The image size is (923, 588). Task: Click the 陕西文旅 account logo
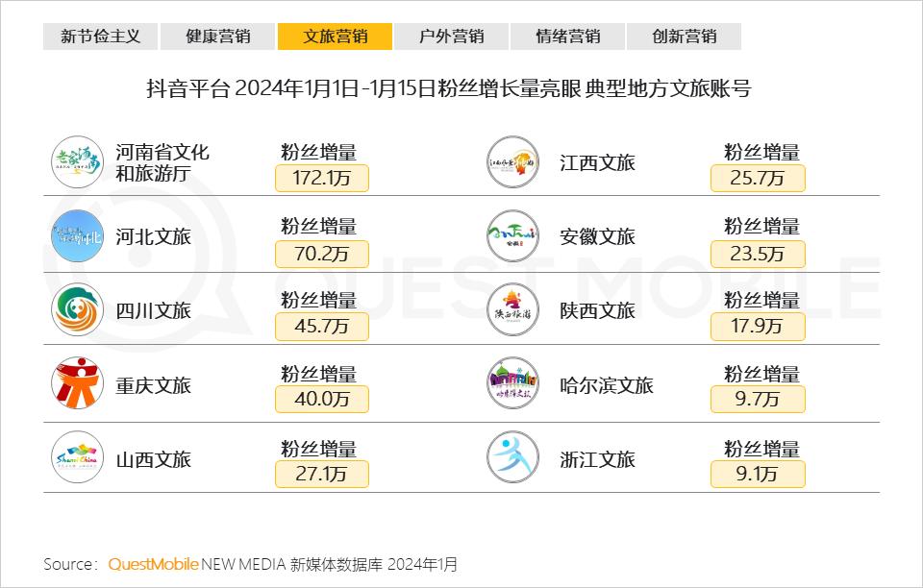tap(513, 310)
